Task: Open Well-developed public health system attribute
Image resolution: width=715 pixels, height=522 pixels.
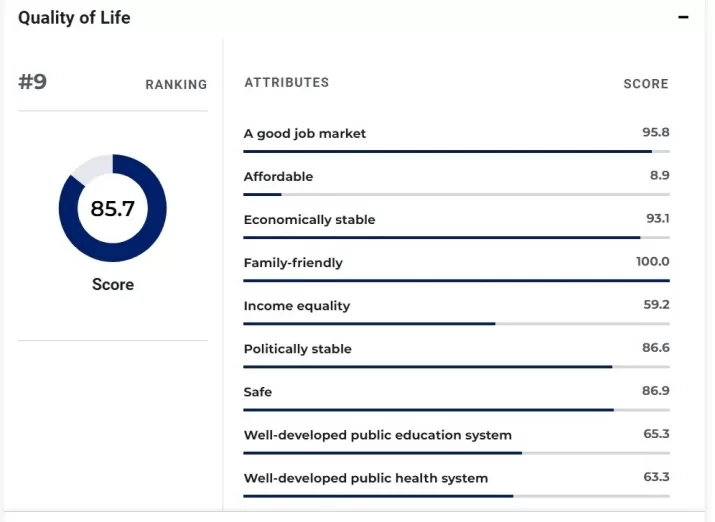Action: tap(365, 478)
